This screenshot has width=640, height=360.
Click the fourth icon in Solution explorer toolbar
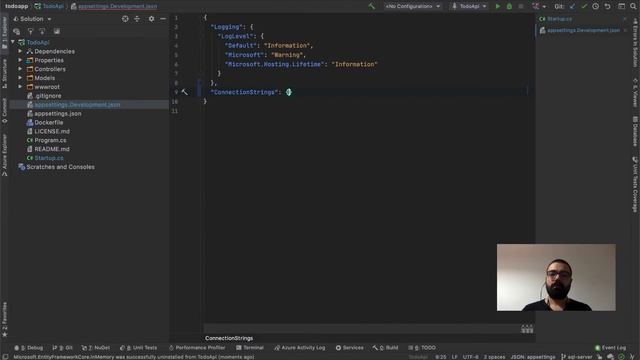coord(57,31)
